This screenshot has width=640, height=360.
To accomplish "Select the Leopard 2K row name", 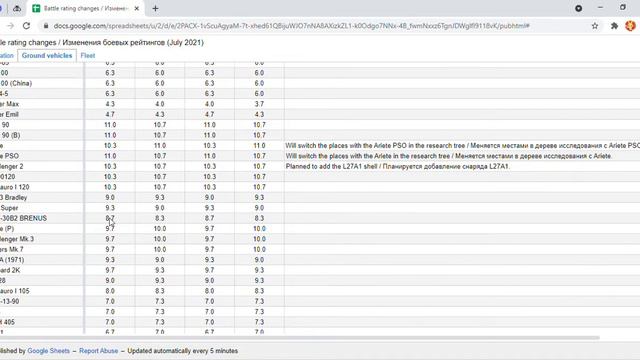I will (x=42, y=270).
